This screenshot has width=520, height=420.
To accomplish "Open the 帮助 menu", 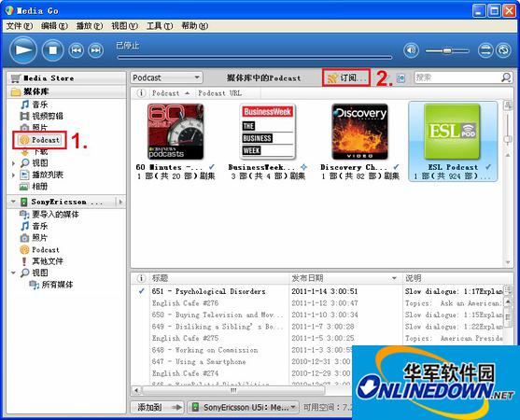I will coord(195,26).
